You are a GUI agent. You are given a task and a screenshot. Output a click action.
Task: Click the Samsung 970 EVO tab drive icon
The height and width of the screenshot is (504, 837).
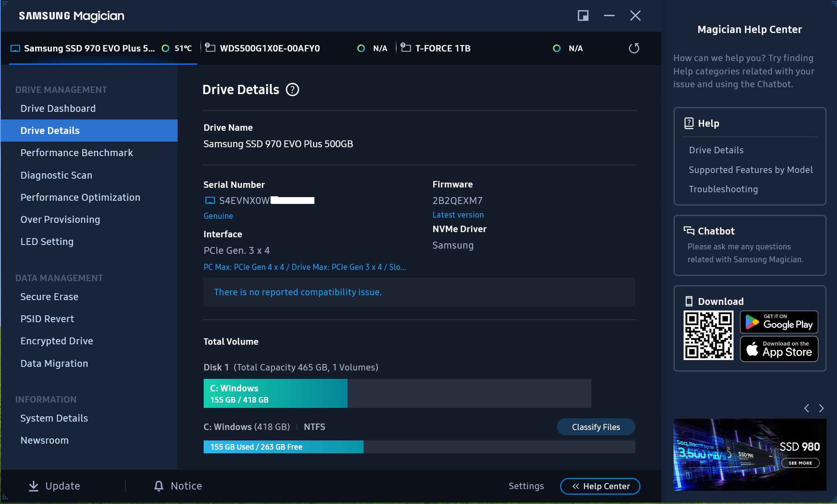tap(15, 48)
